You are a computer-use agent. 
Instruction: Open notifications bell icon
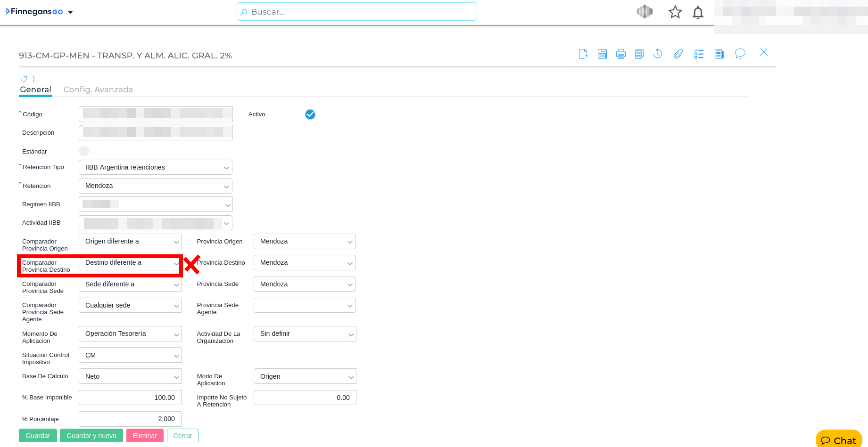698,12
